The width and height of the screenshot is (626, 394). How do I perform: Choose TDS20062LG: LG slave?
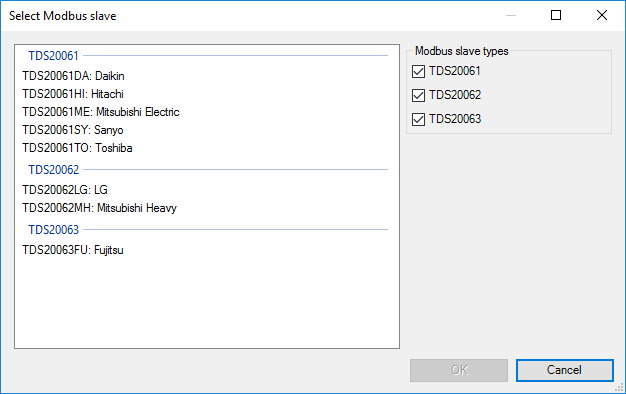[x=65, y=190]
